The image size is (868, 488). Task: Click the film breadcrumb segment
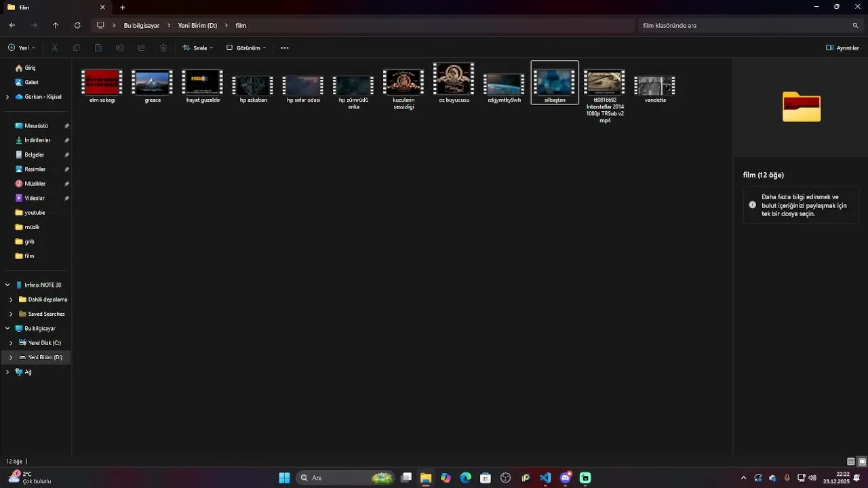coord(241,25)
